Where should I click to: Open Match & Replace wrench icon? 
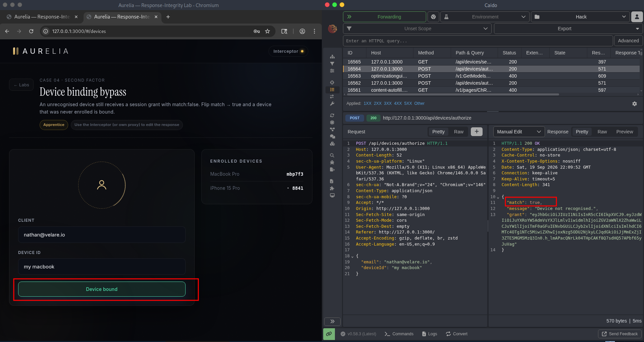[x=332, y=103]
